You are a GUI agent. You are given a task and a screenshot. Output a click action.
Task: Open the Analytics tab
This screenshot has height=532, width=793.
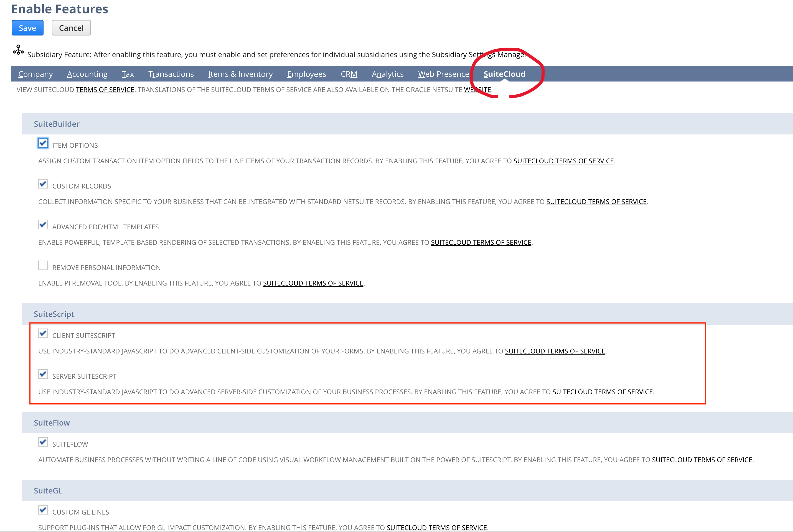coord(388,74)
